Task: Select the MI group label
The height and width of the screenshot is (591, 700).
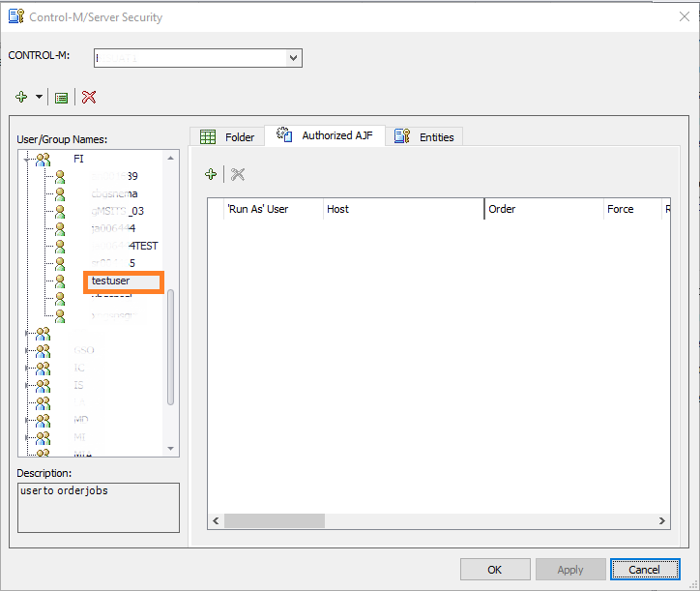Action: point(79,438)
